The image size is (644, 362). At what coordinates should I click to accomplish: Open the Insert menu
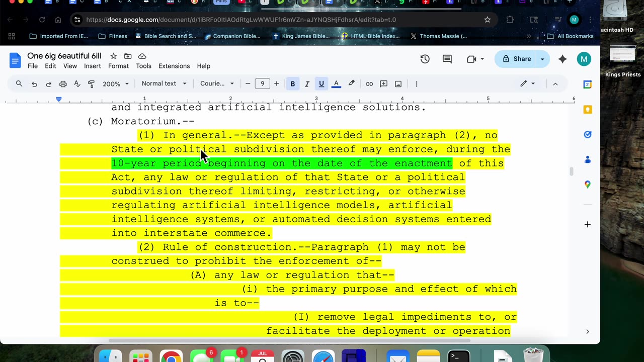tap(93, 66)
